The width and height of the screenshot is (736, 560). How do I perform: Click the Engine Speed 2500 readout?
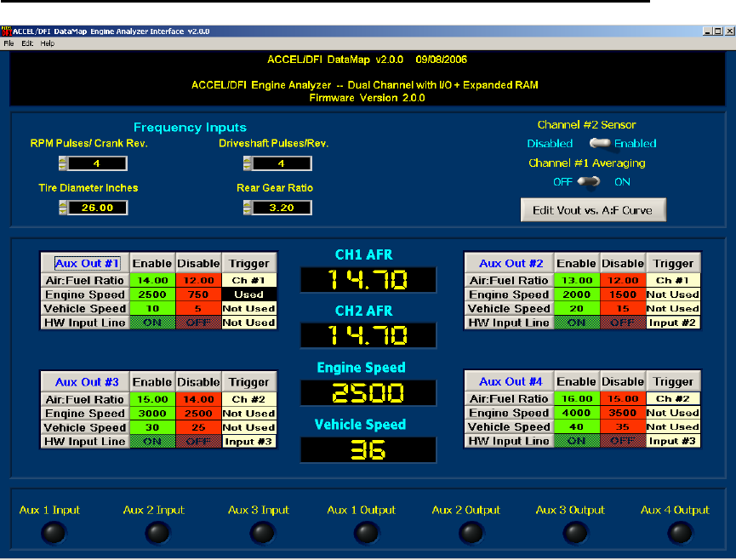click(368, 393)
